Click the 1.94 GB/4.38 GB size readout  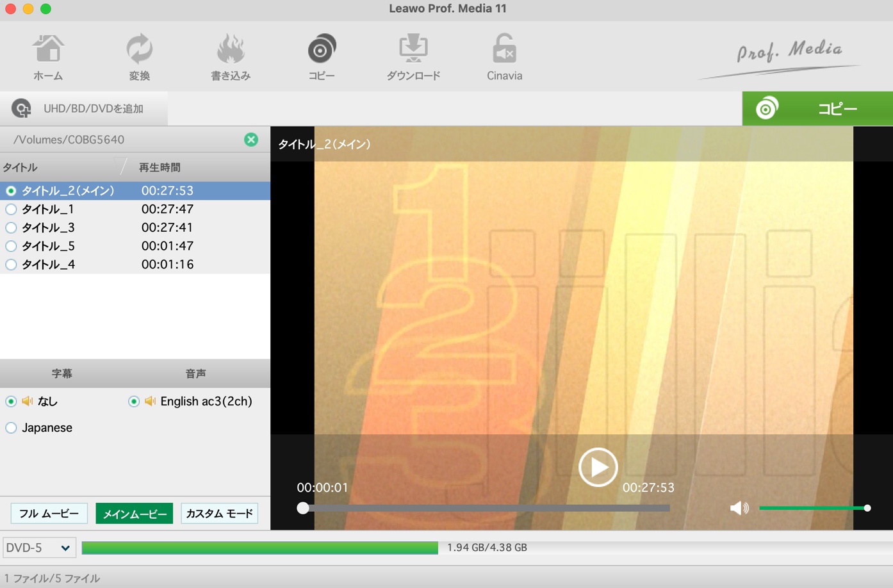487,548
